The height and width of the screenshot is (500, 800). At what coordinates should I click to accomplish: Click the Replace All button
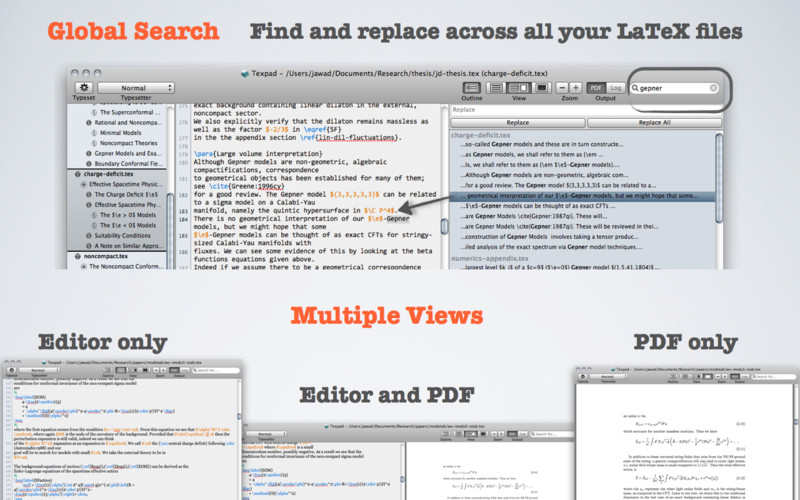(x=654, y=122)
